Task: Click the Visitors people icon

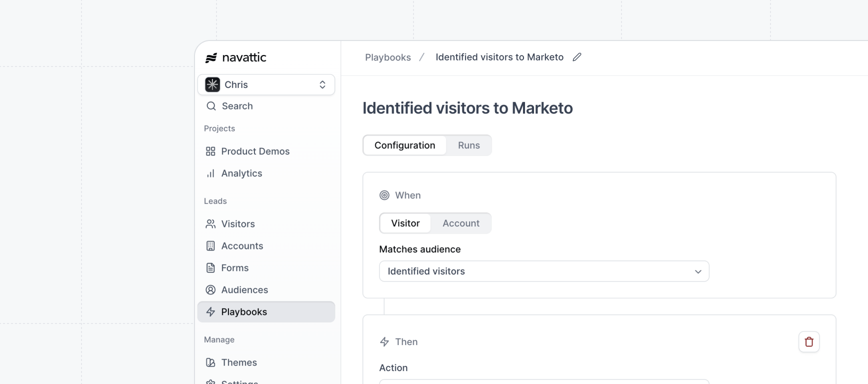Action: point(210,223)
